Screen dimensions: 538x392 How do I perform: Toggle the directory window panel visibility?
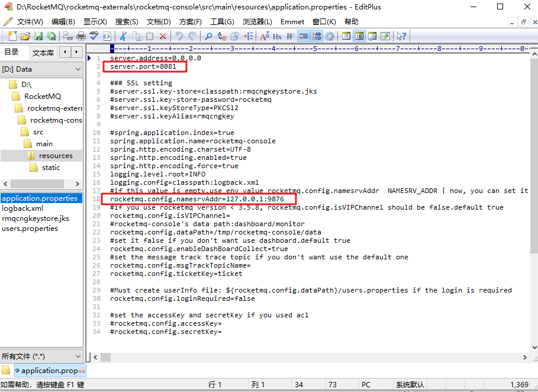[x=360, y=36]
